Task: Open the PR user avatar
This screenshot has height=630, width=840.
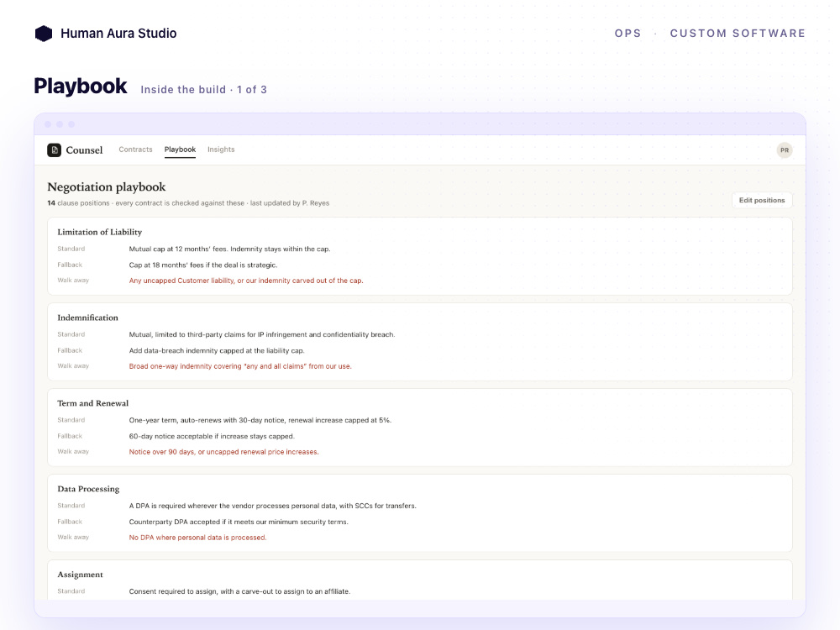Action: 785,150
